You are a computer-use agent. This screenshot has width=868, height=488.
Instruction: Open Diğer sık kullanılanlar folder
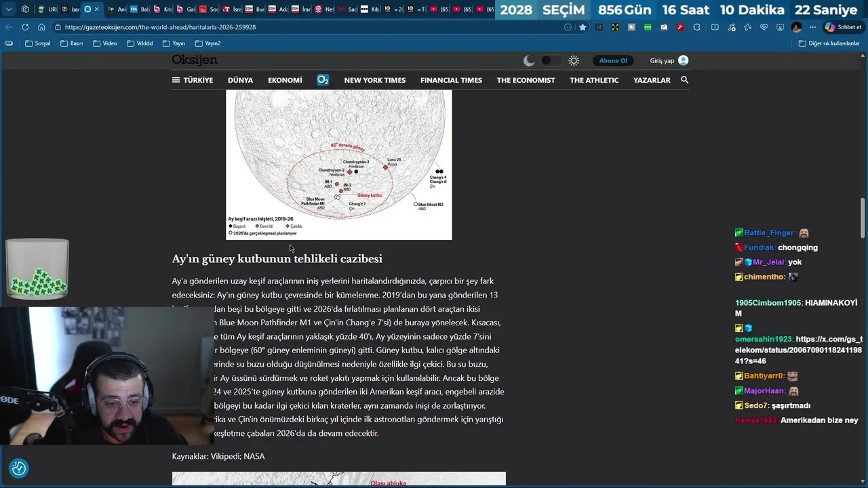pyautogui.click(x=829, y=43)
